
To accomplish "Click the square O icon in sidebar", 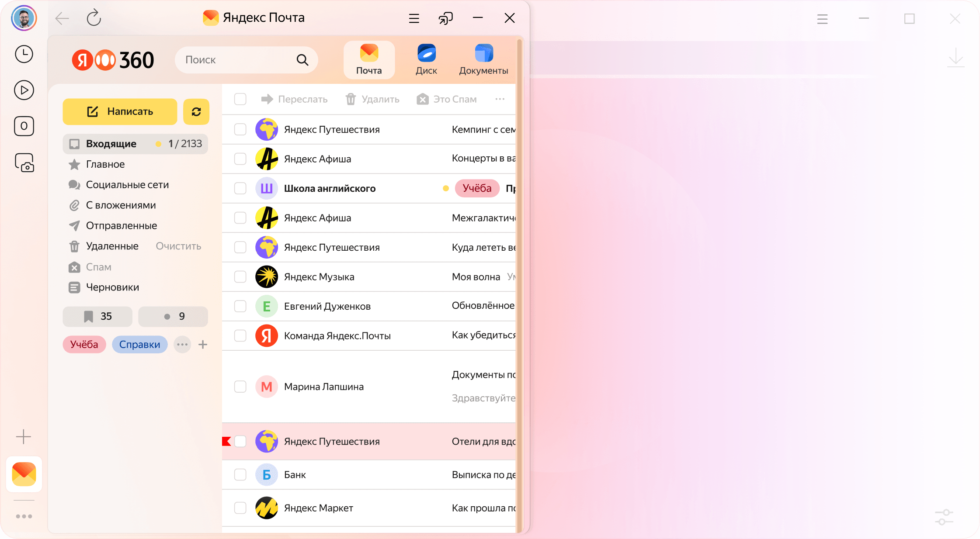I will tap(24, 126).
